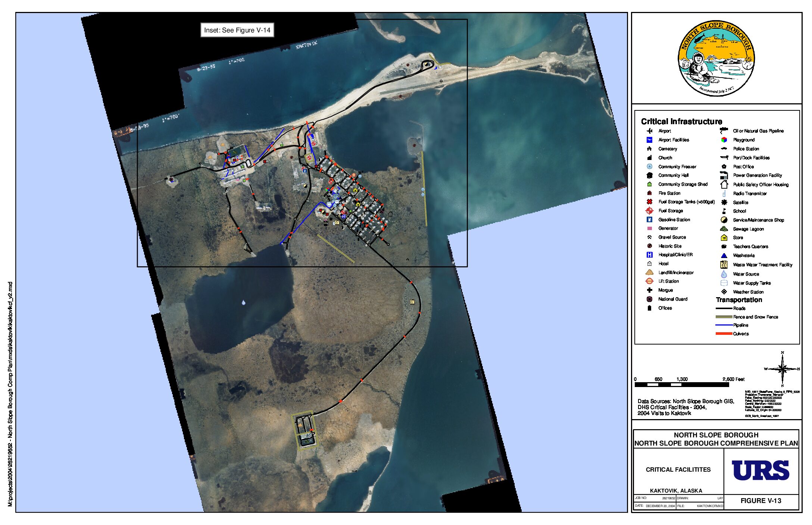The height and width of the screenshot is (525, 812).
Task: Click the 'Inset: See Figure V-14' label
Action: 237,30
